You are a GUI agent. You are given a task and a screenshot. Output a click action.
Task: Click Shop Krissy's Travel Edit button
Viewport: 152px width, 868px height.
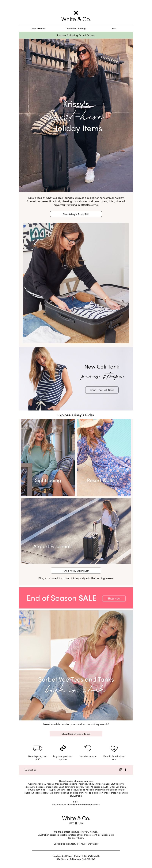click(76, 214)
